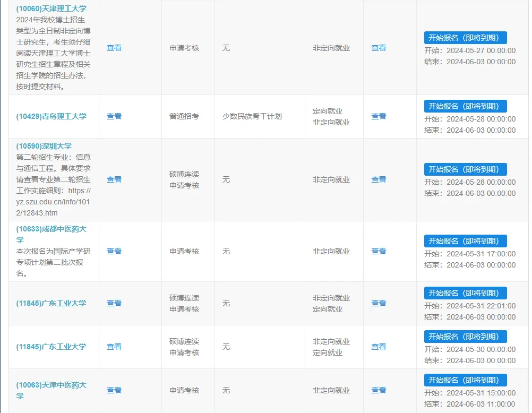The width and height of the screenshot is (532, 413).
Task: Select 普通招考 text in 青岛理工大学 row
Action: (x=184, y=116)
